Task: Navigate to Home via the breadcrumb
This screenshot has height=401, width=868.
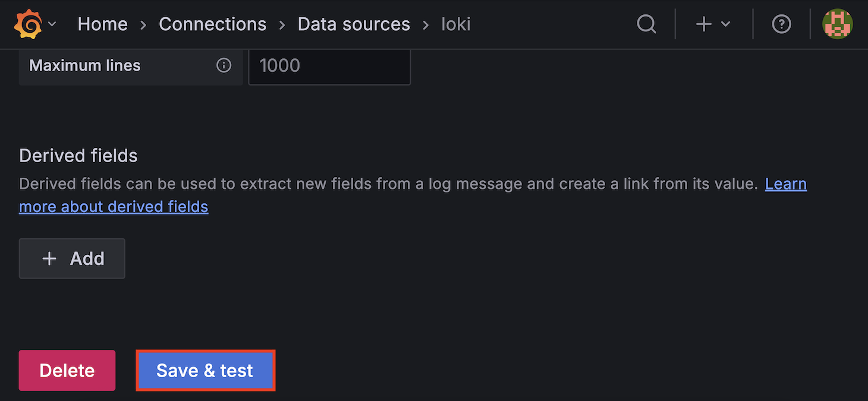Action: [102, 24]
